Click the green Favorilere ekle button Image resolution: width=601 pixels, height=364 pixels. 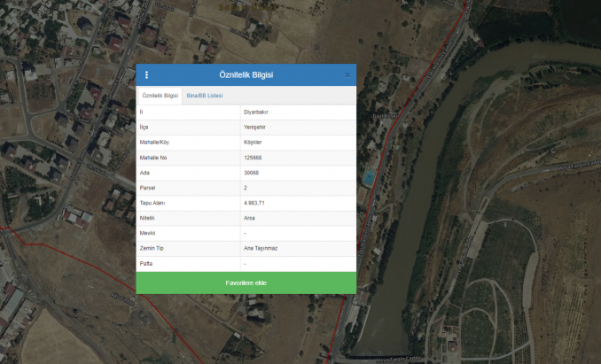[x=246, y=283]
